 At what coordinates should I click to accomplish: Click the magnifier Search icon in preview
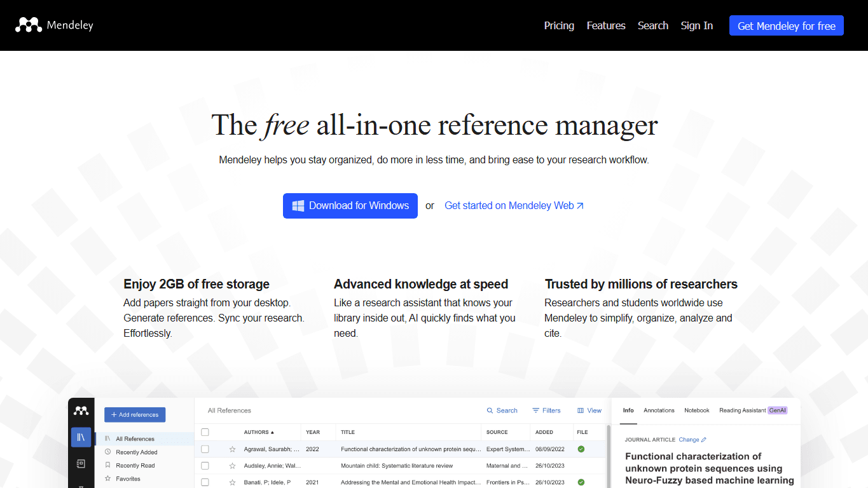pyautogui.click(x=490, y=410)
